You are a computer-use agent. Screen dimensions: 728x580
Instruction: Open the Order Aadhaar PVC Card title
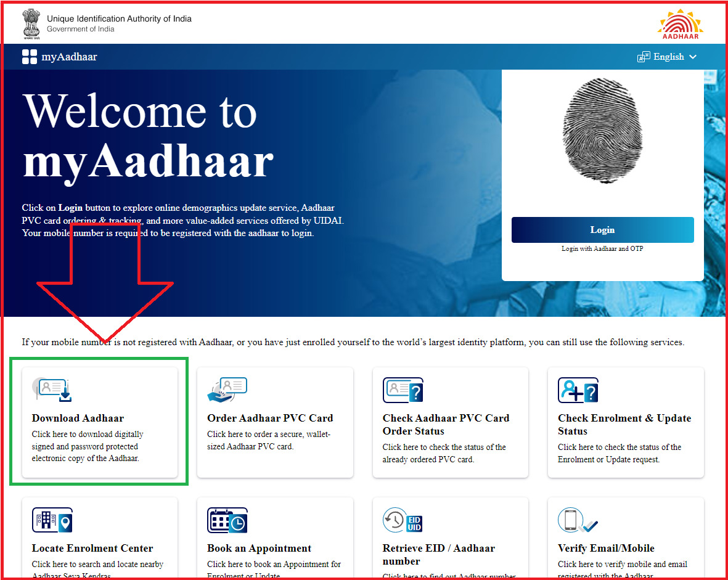270,418
